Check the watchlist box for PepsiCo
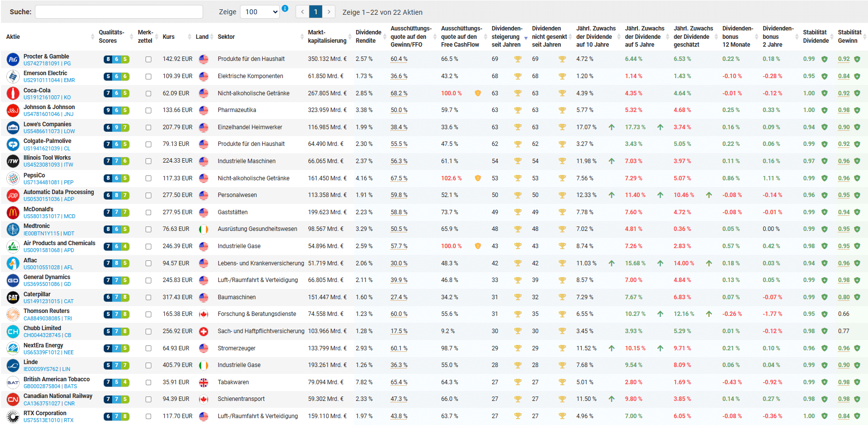868x425 pixels. [149, 178]
